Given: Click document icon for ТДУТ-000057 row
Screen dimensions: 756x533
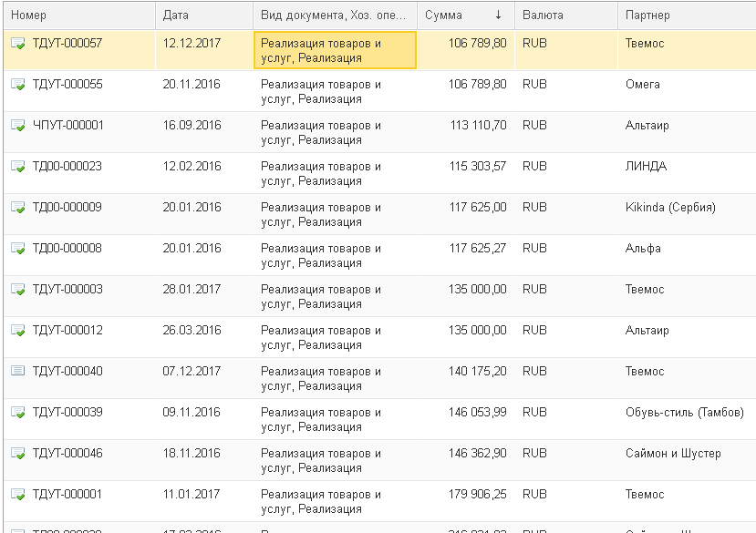Looking at the screenshot, I should (x=17, y=44).
